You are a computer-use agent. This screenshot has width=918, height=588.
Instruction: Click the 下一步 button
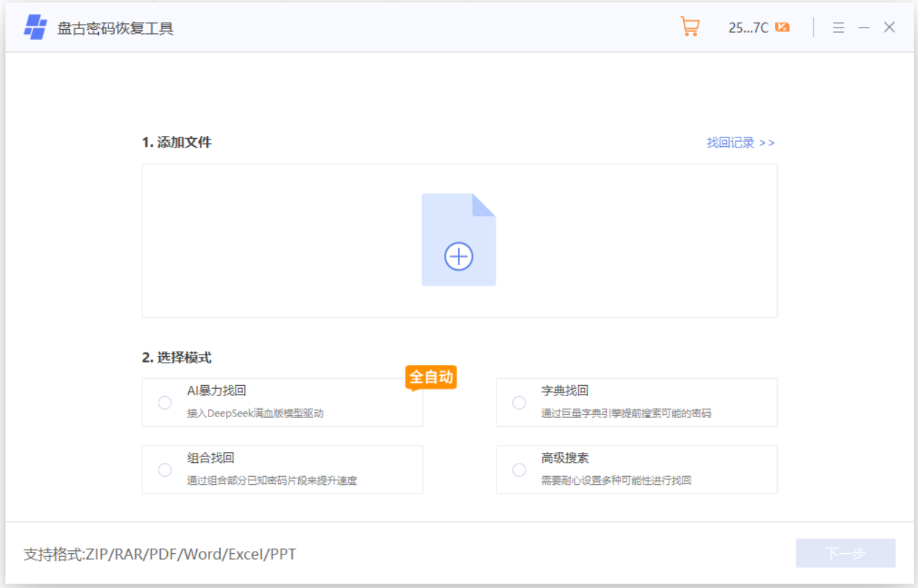pyautogui.click(x=845, y=553)
